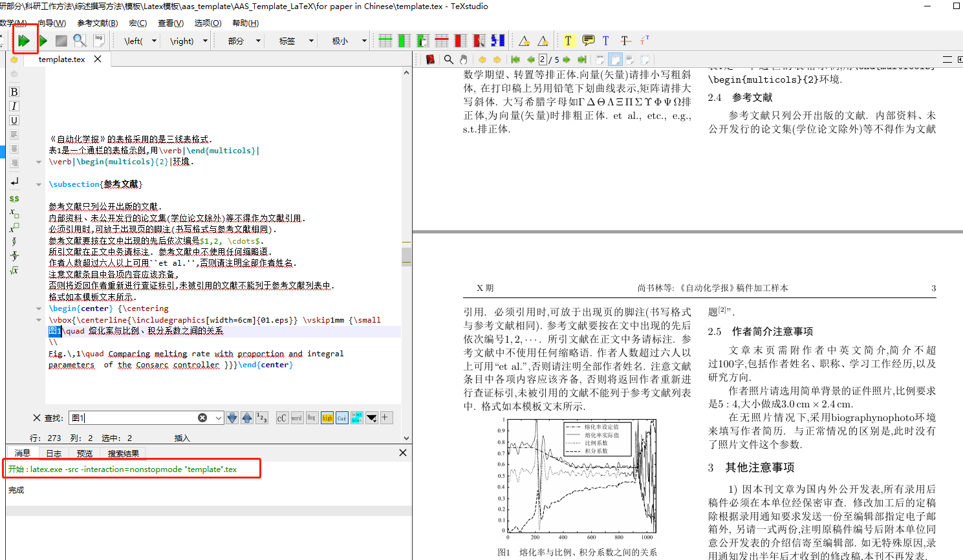The width and height of the screenshot is (963, 560).
Task: Insert a square root with the √x icon
Action: pos(14,270)
